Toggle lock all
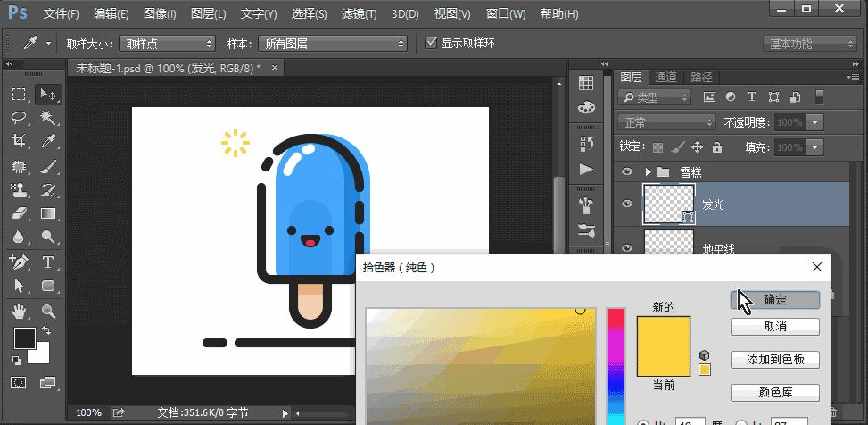868x425 pixels. click(x=717, y=147)
